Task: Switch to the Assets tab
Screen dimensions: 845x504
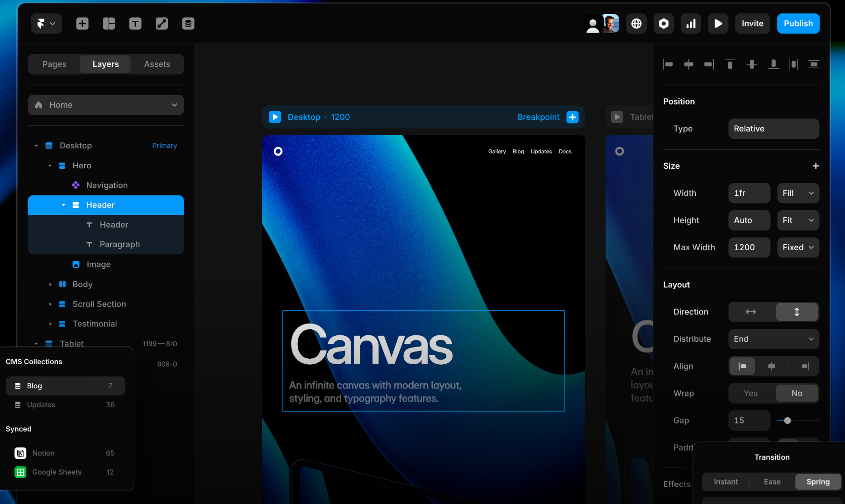Action: tap(157, 64)
